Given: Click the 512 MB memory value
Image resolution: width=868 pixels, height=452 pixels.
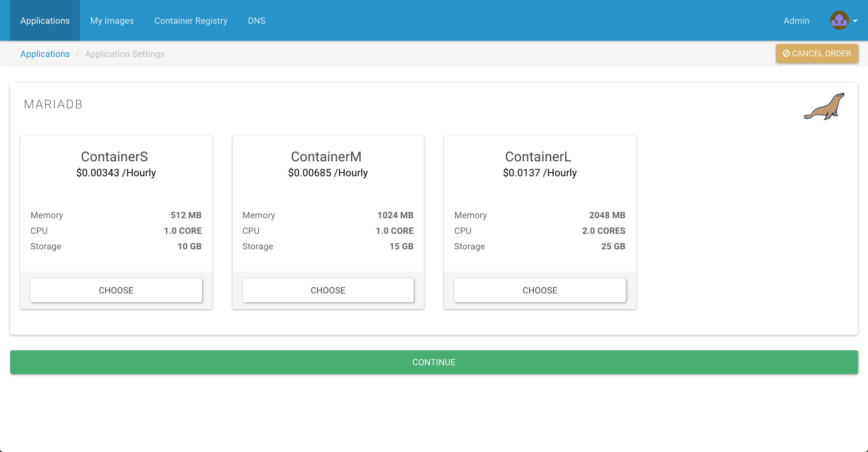Looking at the screenshot, I should 186,215.
